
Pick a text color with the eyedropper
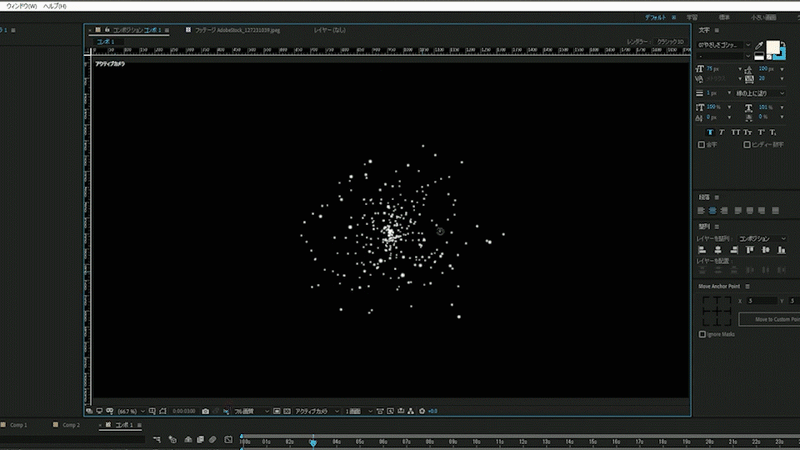759,45
